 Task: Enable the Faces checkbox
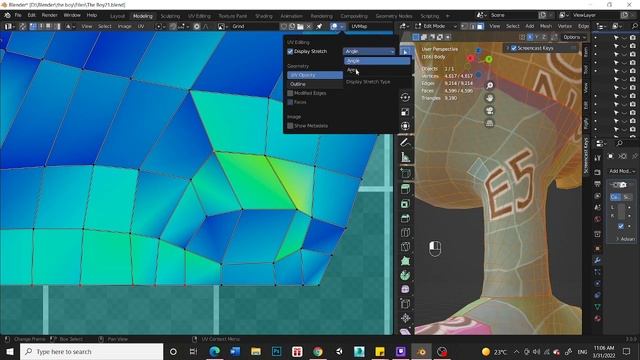pos(290,102)
